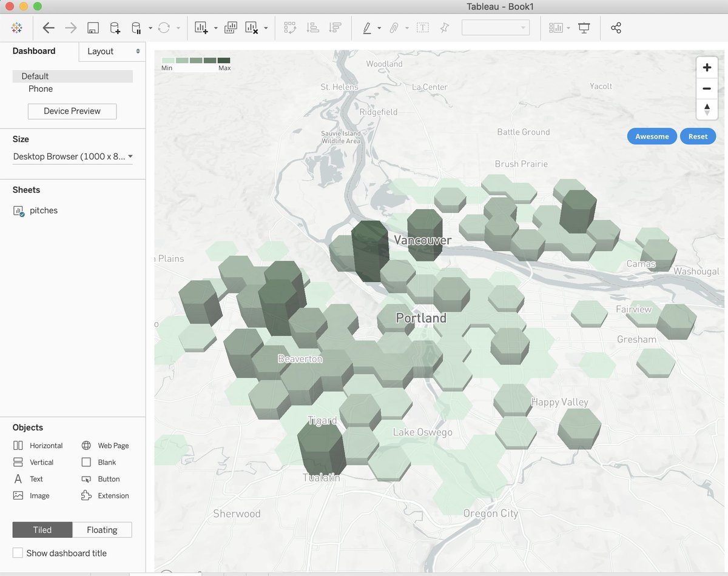Click the Tableau start page logo icon

pos(16,28)
